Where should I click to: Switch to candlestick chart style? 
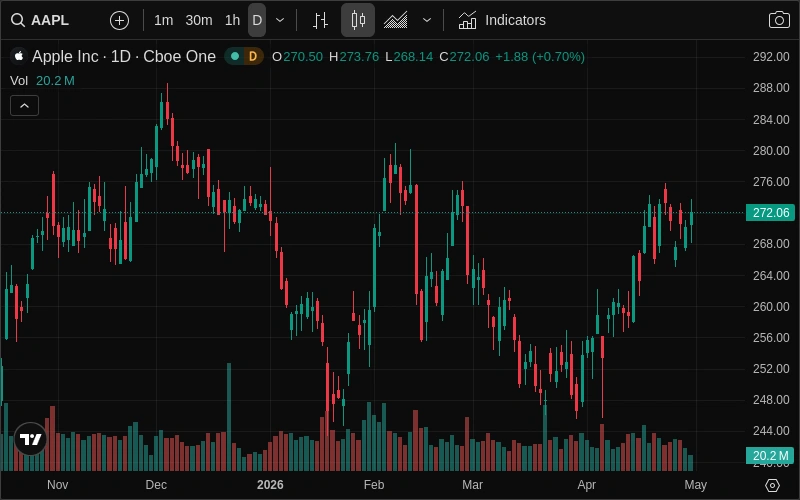click(x=358, y=20)
